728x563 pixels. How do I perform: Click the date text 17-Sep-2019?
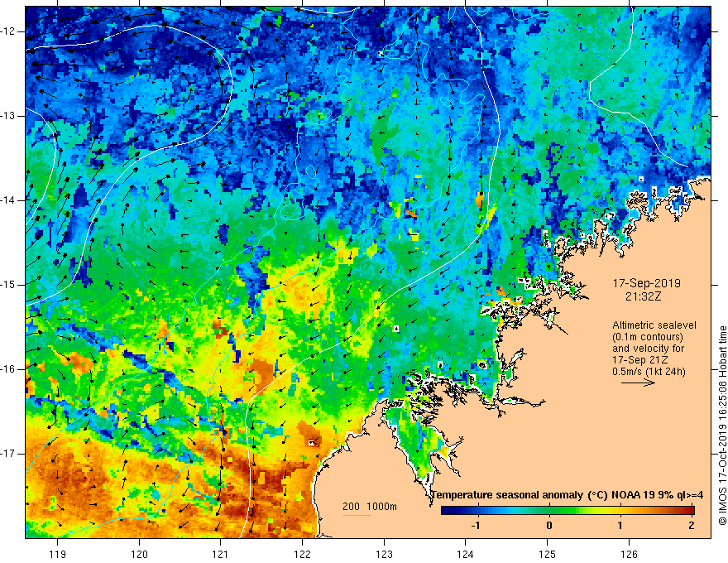pyautogui.click(x=647, y=283)
